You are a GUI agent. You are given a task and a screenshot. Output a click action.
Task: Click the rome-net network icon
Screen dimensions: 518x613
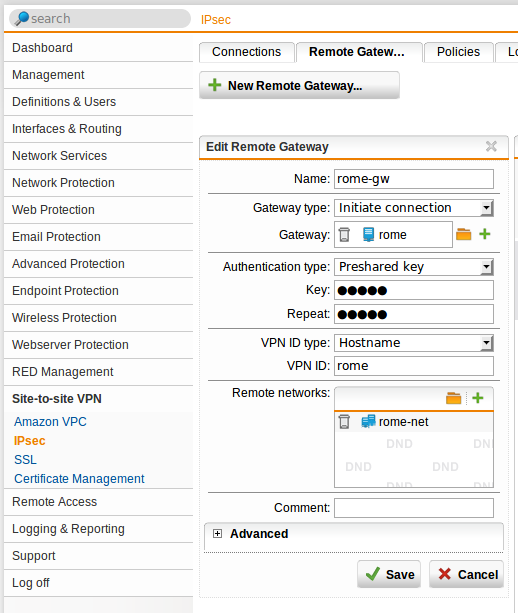coord(368,421)
